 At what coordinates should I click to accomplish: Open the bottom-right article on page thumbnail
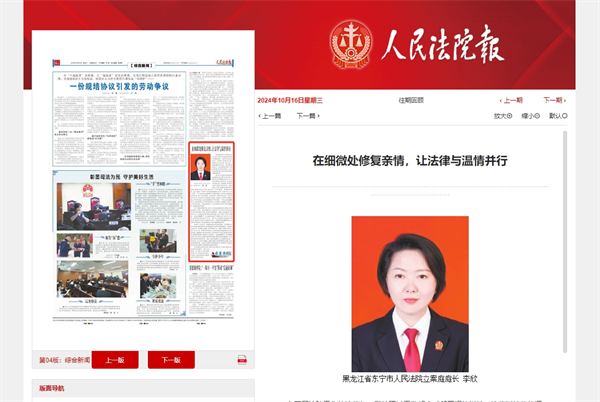tap(211, 290)
